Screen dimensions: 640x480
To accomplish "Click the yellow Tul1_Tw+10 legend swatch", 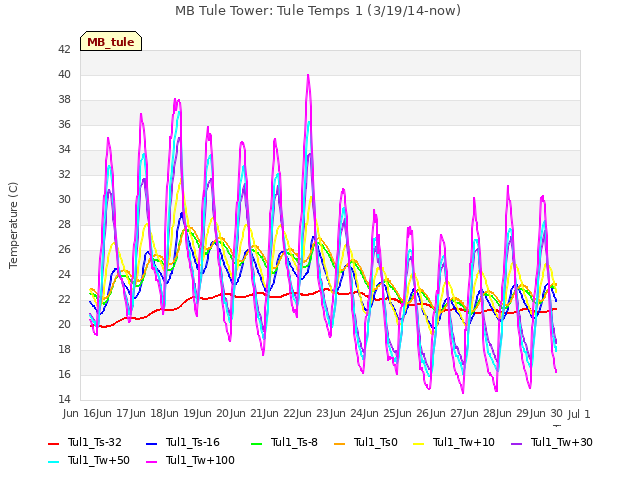I will click(x=419, y=443).
